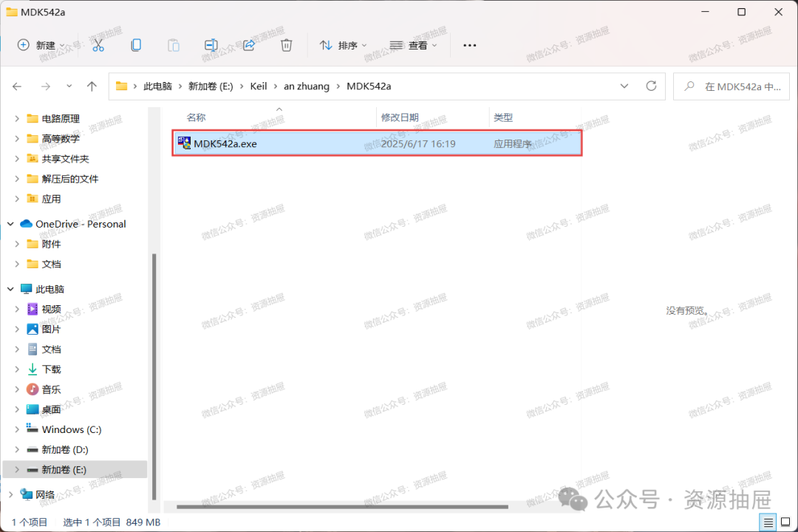Sort by 修改日期 column header
798x532 pixels.
click(400, 117)
